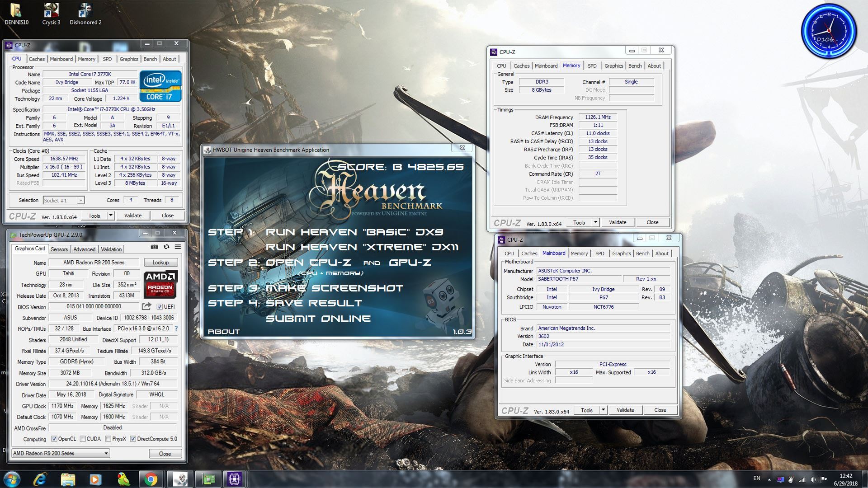Open the Windows Start button
The height and width of the screenshot is (488, 868).
coord(12,479)
